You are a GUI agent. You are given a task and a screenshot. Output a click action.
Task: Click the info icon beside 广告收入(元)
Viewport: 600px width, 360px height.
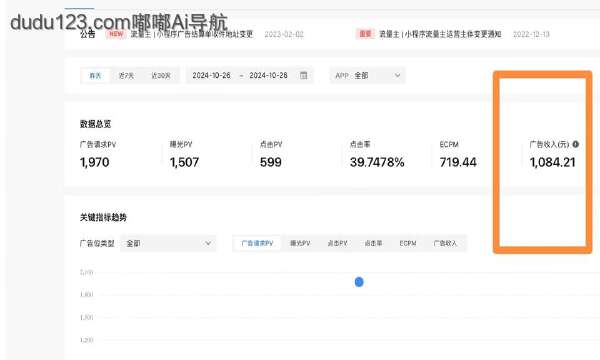coord(576,144)
